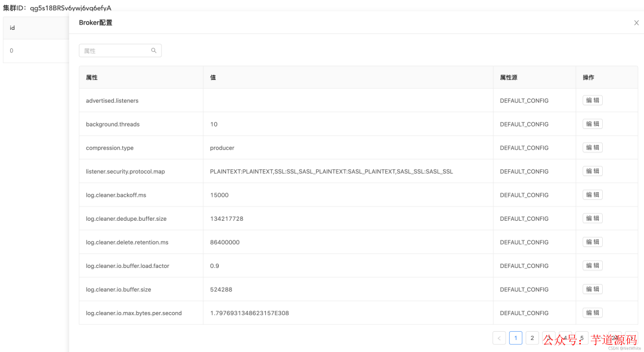Select the log.cleaner.backoff.ms property name
Image resolution: width=644 pixels, height=352 pixels.
click(x=116, y=195)
